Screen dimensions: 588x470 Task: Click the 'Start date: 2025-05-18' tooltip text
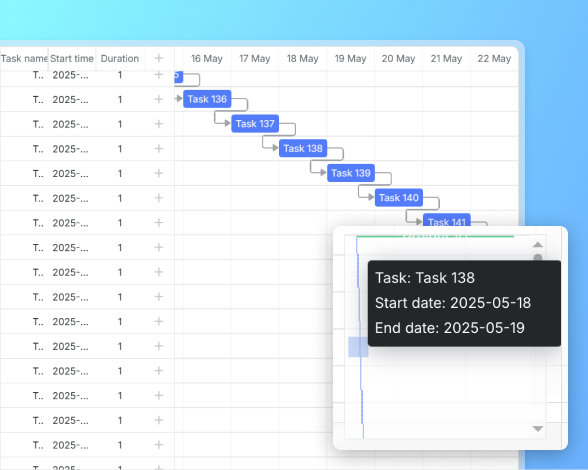tap(453, 303)
